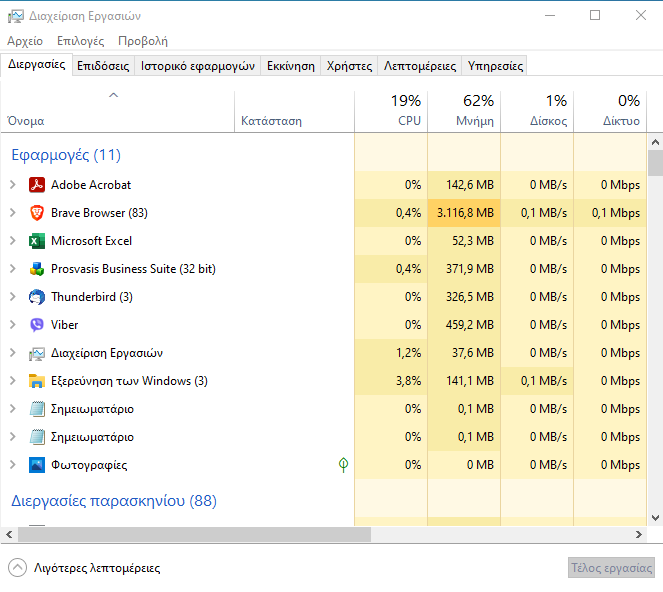The height and width of the screenshot is (592, 663).
Task: Expand the Brave Browser (83) process group
Action: pyautogui.click(x=13, y=213)
